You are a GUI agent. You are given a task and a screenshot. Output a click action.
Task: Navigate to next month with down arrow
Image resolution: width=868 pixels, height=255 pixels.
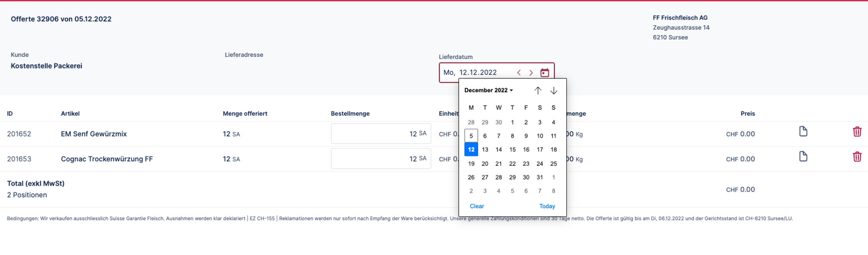point(554,90)
